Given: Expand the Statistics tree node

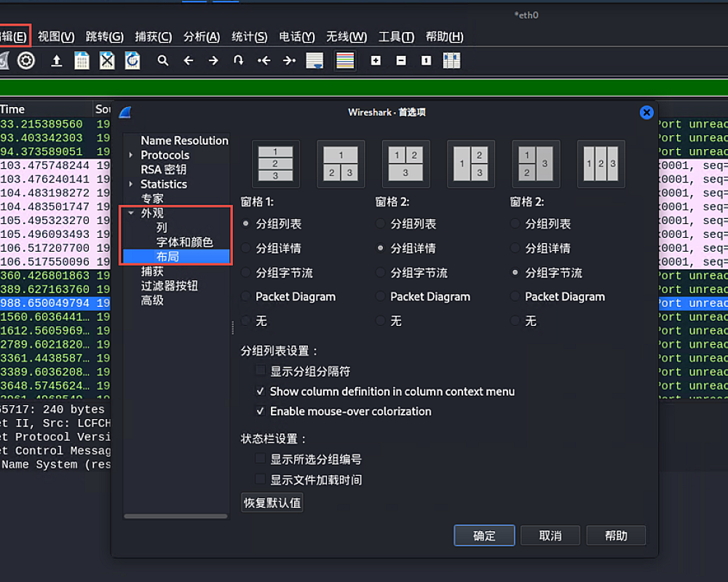Looking at the screenshot, I should (x=131, y=184).
